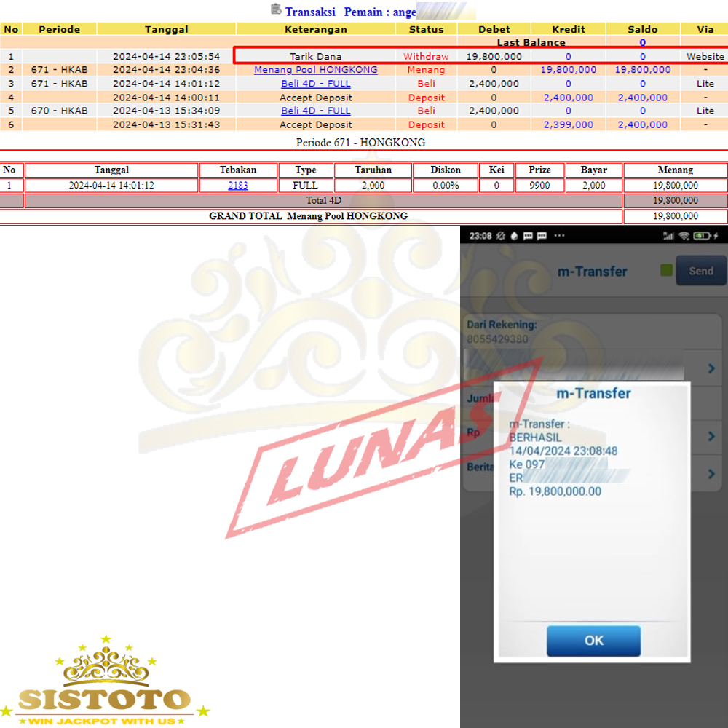
Task: Expand the Rp amount row chevron
Action: [x=711, y=436]
